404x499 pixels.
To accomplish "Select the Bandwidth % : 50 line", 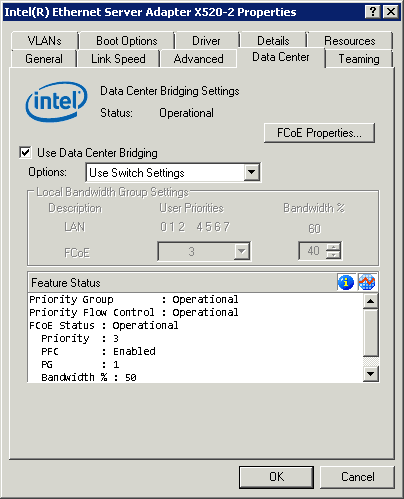I will pos(89,377).
